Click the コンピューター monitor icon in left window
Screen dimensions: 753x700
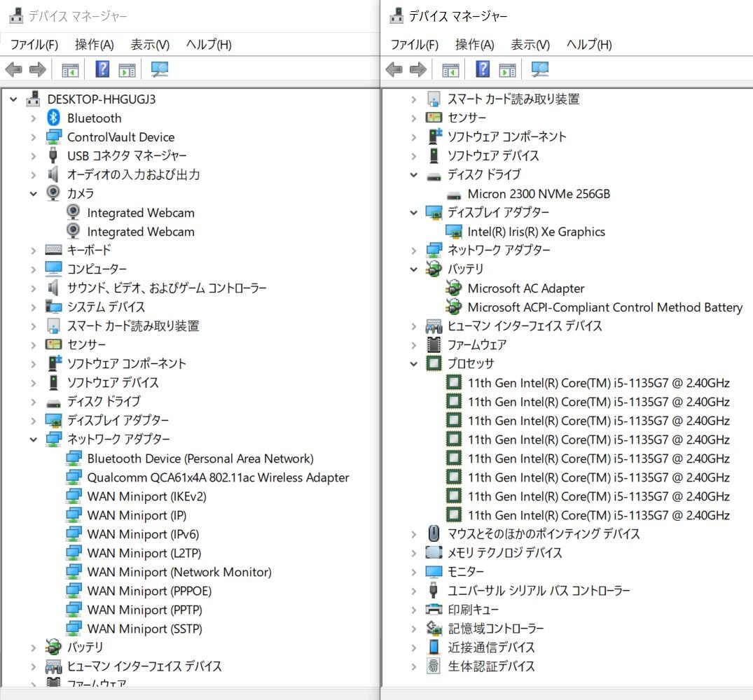pyautogui.click(x=53, y=269)
